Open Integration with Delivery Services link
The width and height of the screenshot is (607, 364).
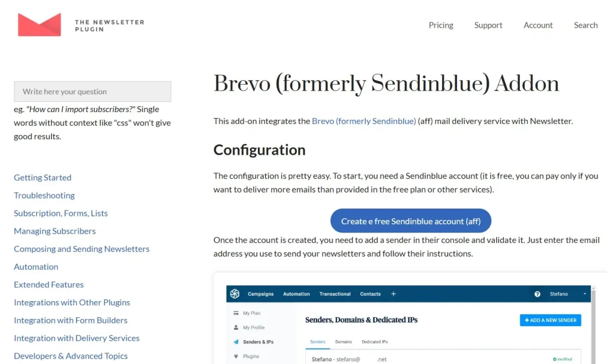(76, 338)
